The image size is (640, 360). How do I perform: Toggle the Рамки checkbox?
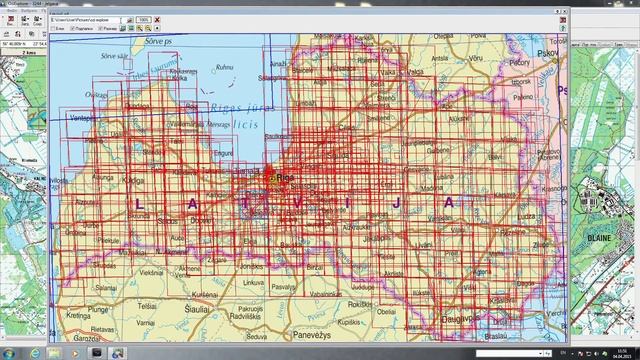pos(100,29)
